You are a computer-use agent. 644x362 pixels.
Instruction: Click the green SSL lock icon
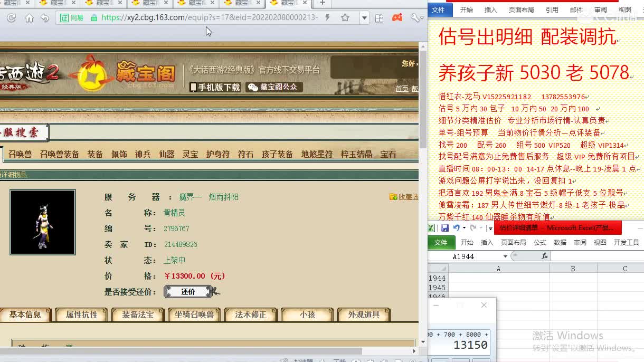[x=94, y=18]
